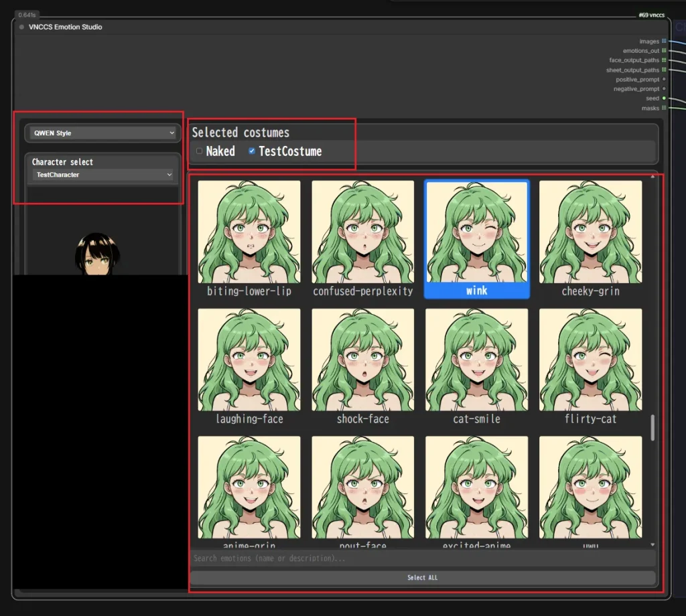Pick the confused-perplexity emotion image
The image size is (686, 616).
(x=362, y=232)
